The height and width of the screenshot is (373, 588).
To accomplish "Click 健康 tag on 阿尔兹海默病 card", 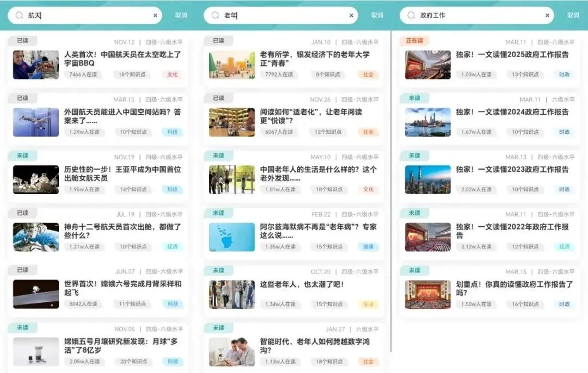I will click(x=368, y=246).
